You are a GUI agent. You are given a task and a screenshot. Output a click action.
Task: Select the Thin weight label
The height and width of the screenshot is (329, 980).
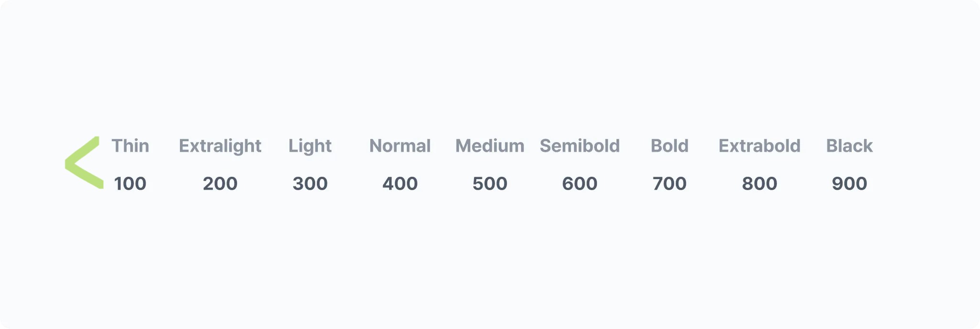[x=130, y=146]
